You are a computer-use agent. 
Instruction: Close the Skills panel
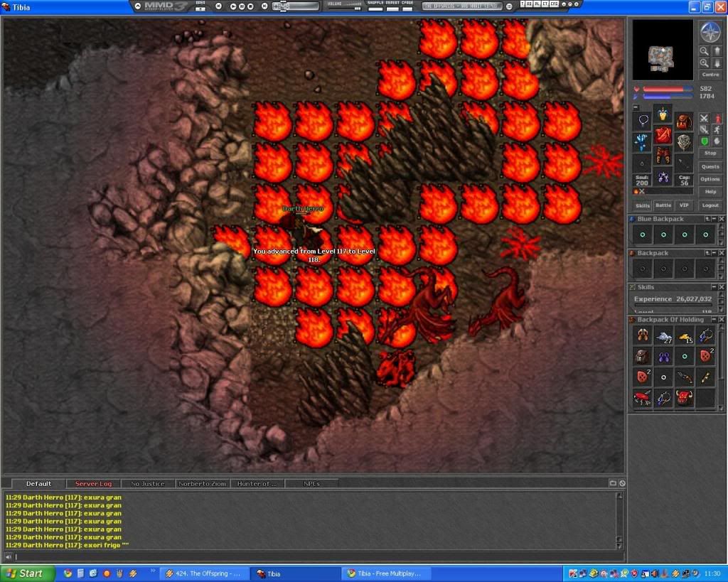(x=722, y=287)
